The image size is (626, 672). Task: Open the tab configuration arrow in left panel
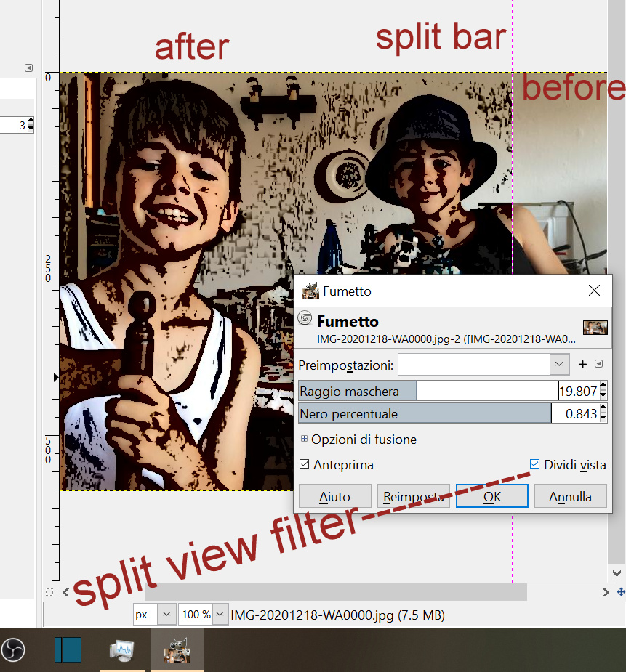tap(29, 68)
